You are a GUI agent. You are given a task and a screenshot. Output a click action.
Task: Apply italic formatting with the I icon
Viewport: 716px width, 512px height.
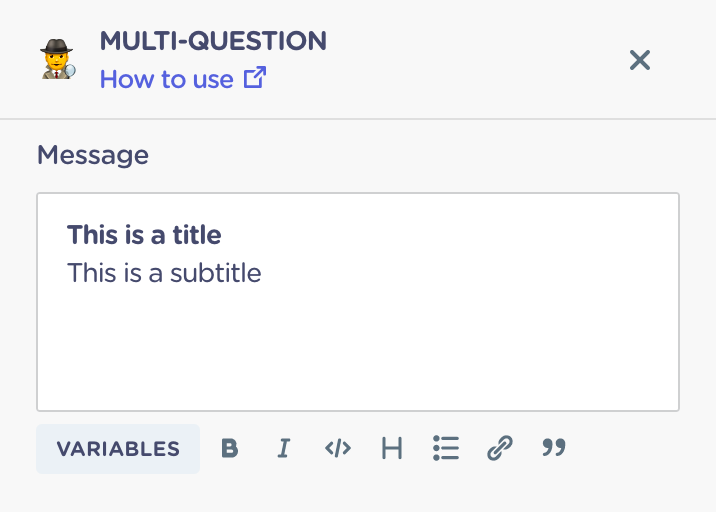click(x=284, y=448)
